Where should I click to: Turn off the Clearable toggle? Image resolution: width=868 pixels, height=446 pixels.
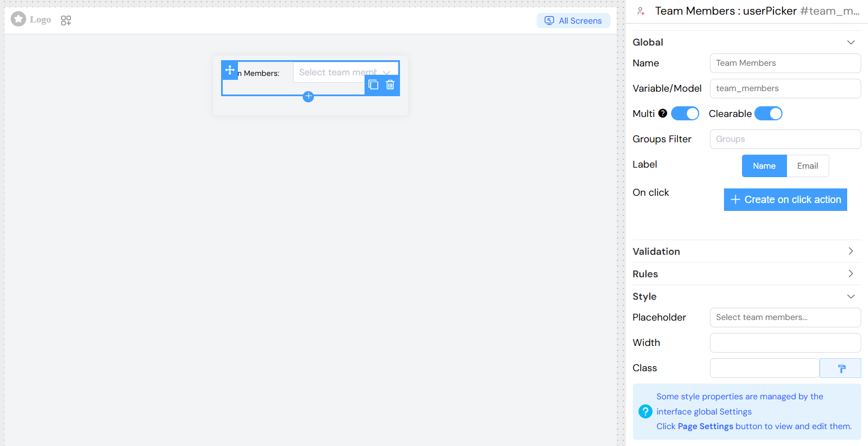pos(768,113)
